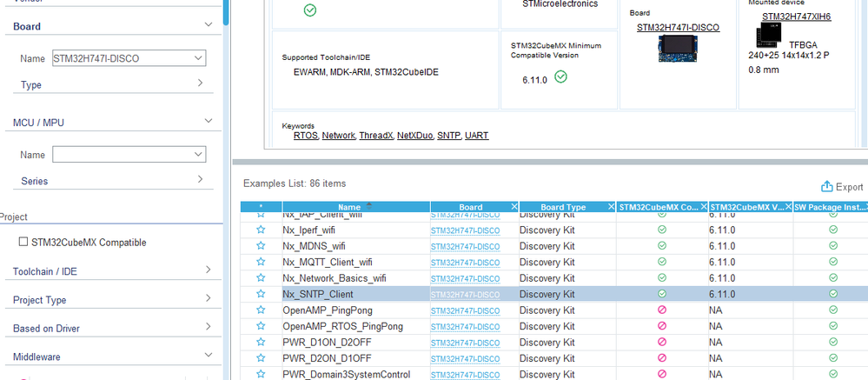868x380 pixels.
Task: Click the star column header
Action: 261,207
